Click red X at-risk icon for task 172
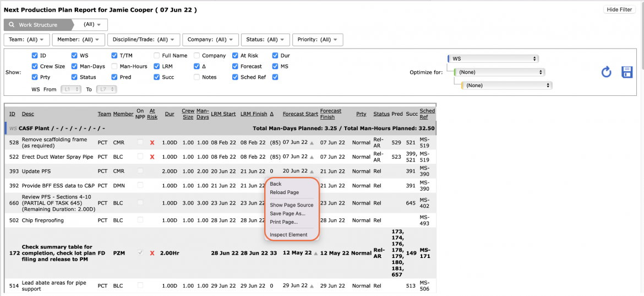 click(152, 253)
